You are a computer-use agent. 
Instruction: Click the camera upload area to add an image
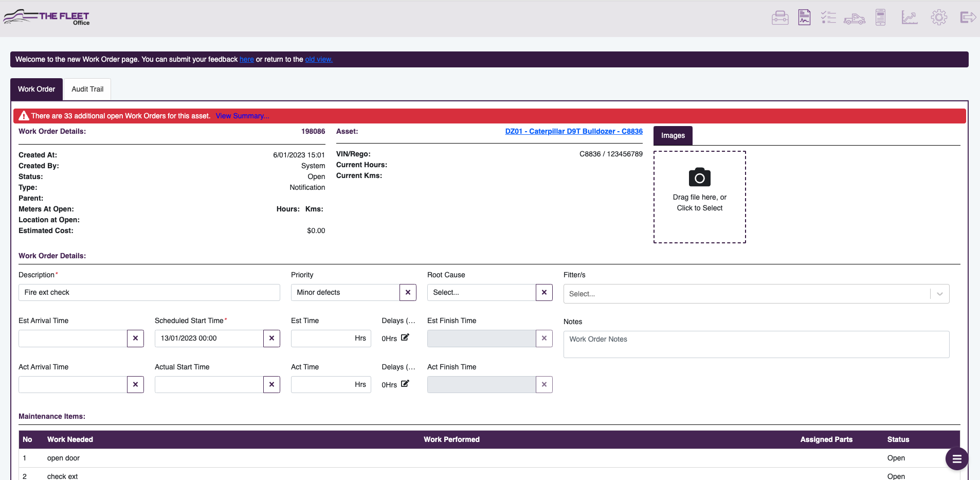click(698, 197)
